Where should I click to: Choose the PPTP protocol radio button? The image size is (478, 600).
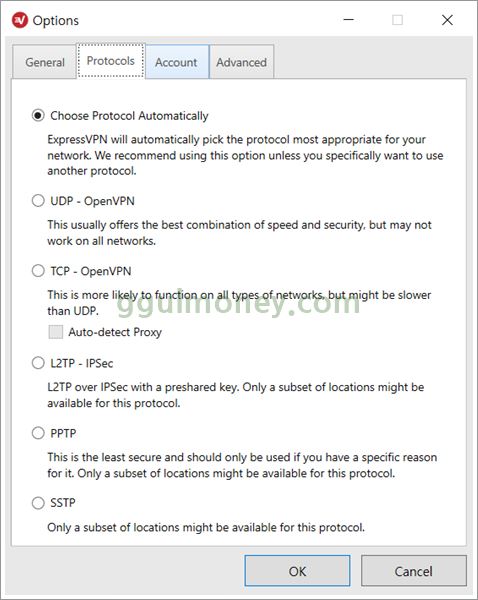point(38,433)
